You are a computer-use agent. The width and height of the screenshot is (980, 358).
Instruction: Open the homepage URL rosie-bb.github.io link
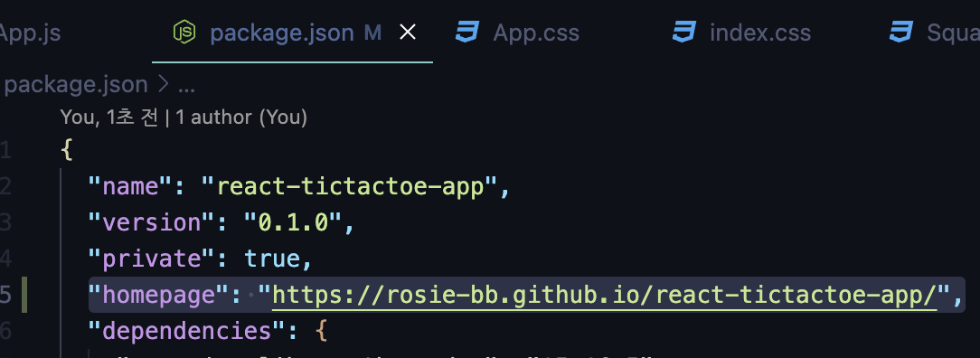point(605,295)
